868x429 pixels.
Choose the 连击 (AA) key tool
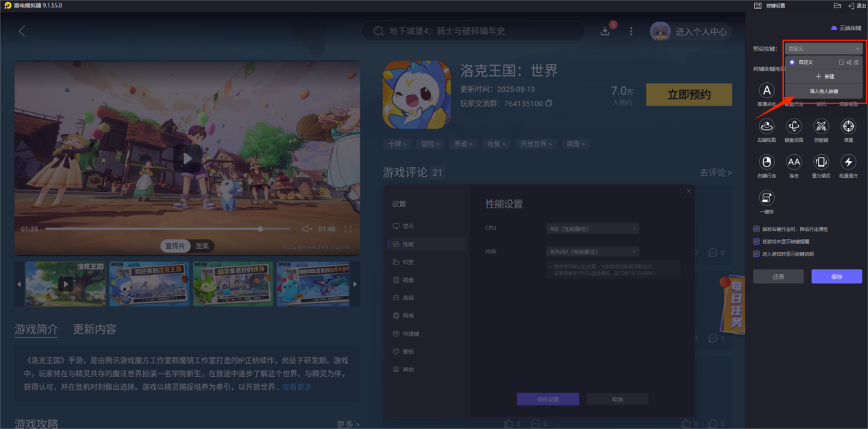[794, 162]
